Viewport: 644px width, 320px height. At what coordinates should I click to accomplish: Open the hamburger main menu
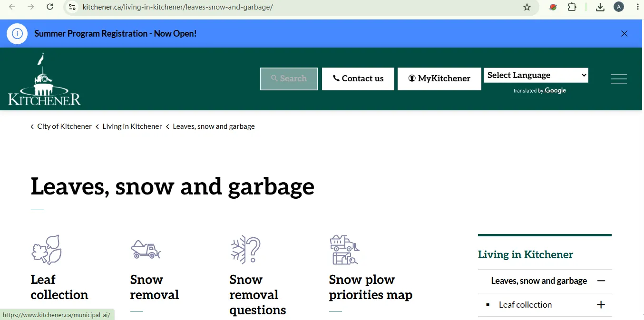pyautogui.click(x=619, y=79)
